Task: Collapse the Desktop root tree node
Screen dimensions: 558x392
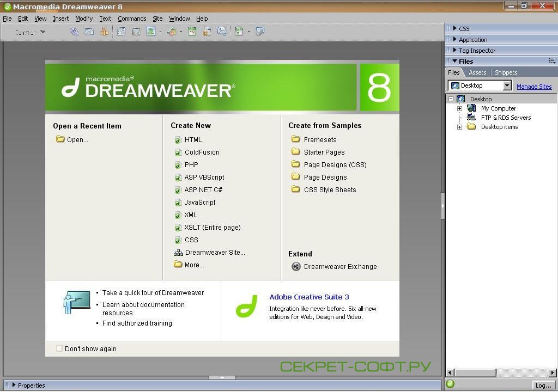Action: tap(451, 99)
